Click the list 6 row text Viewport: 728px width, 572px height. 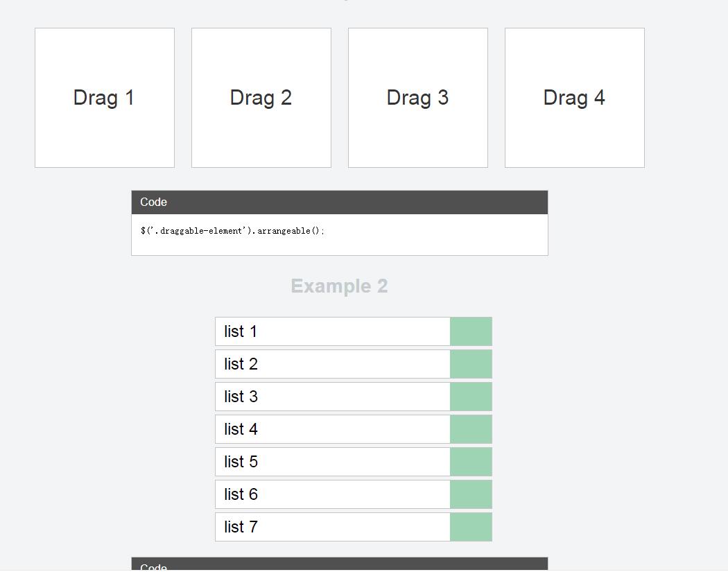point(241,494)
